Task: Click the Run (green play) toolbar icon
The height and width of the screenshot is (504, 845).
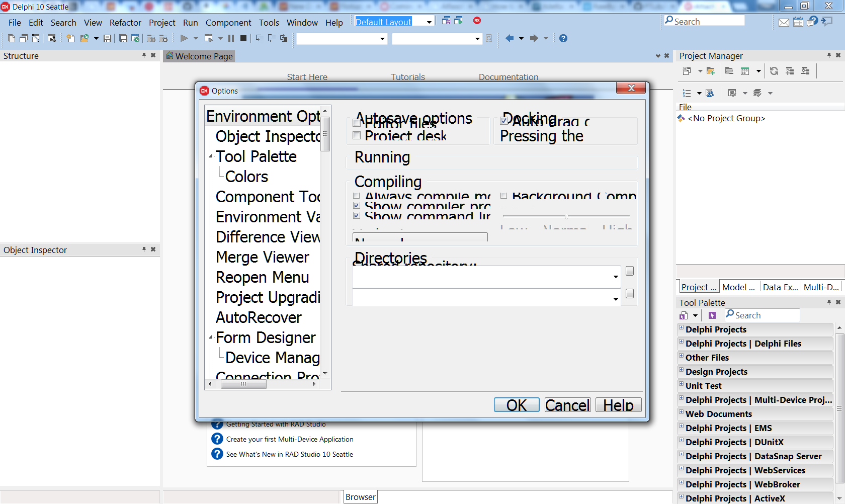Action: (x=184, y=38)
